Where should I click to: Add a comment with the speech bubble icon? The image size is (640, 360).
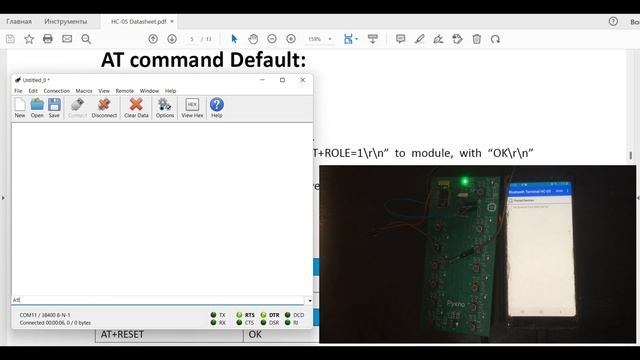(x=400, y=39)
